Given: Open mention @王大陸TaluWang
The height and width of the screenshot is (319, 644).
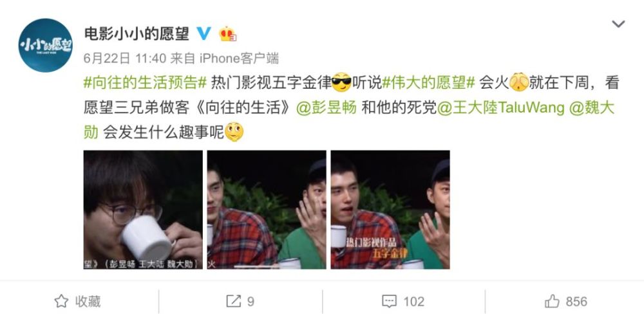Looking at the screenshot, I should click(x=500, y=108).
